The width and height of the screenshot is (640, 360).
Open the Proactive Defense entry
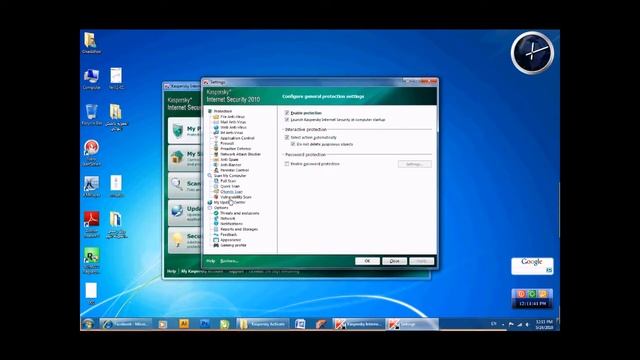coord(236,149)
